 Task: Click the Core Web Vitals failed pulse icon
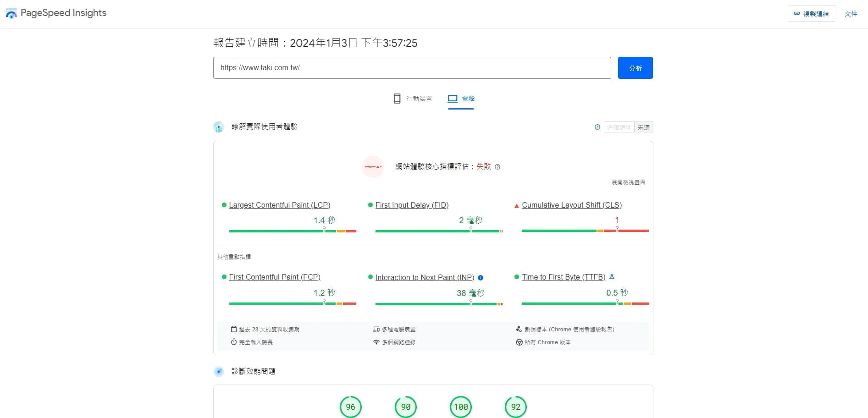click(373, 167)
